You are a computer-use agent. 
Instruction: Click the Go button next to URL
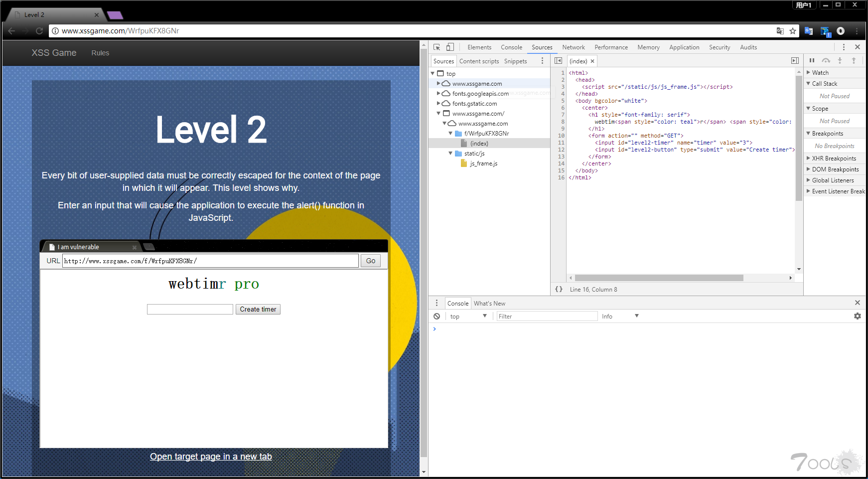371,261
